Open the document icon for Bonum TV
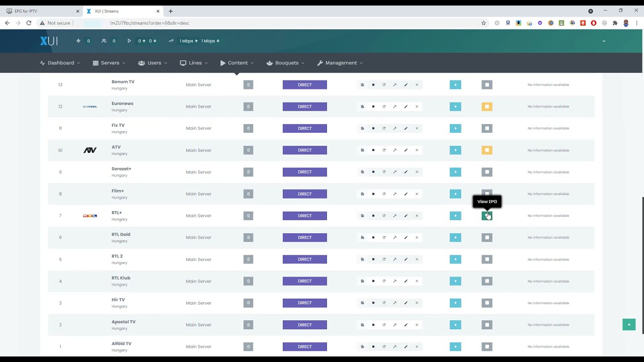Screen dimensions: 644x362 click(362, 85)
